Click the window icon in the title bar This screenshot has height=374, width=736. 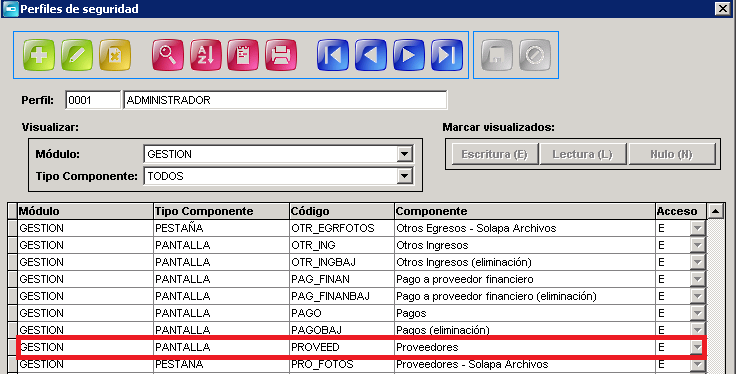(10, 9)
